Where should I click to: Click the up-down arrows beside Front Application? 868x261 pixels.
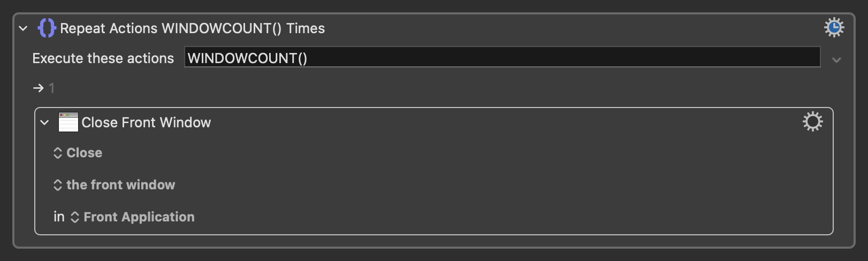pos(75,217)
